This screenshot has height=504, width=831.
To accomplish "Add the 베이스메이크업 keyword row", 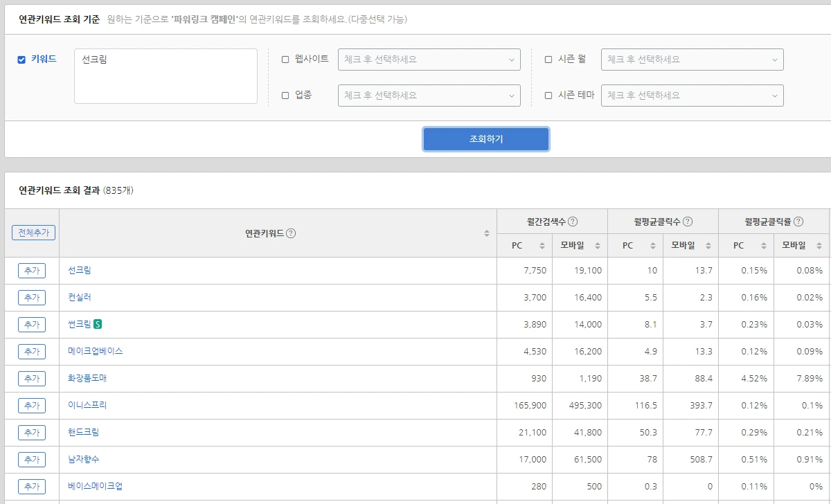I will click(x=32, y=487).
